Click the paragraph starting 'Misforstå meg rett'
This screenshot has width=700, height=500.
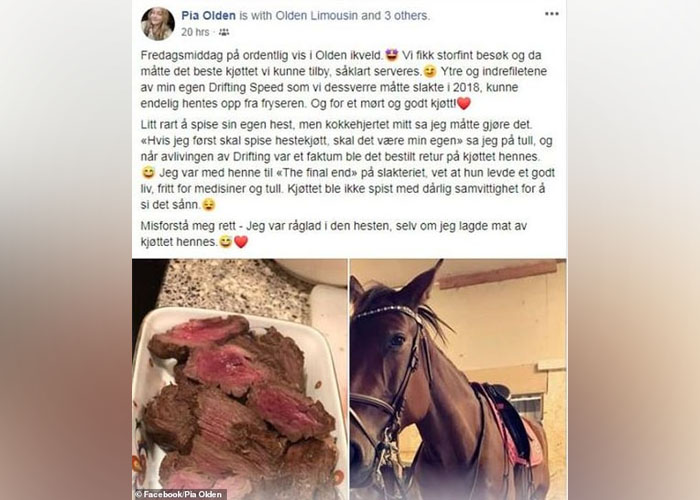(x=333, y=233)
